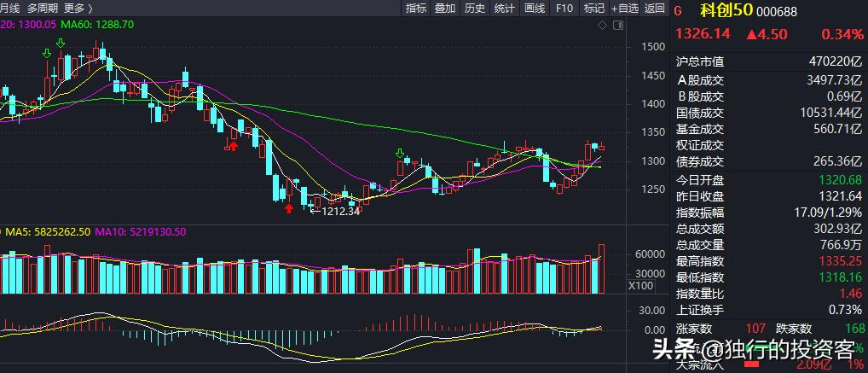
Task: Click the 标记 mark button
Action: point(594,8)
